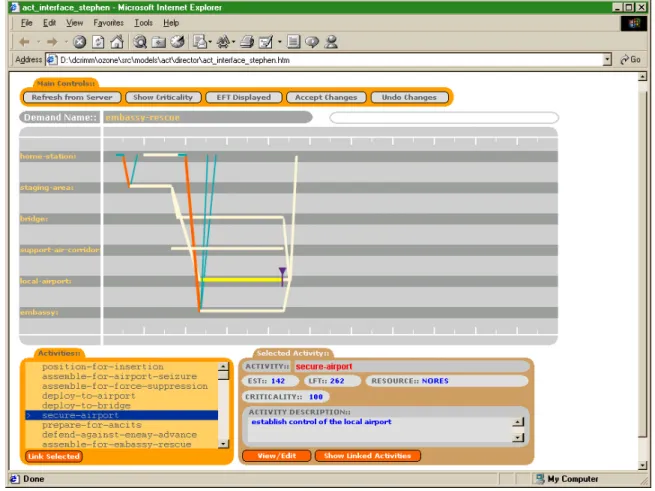Click the View/Edit button
The width and height of the screenshot is (655, 491).
(x=277, y=455)
